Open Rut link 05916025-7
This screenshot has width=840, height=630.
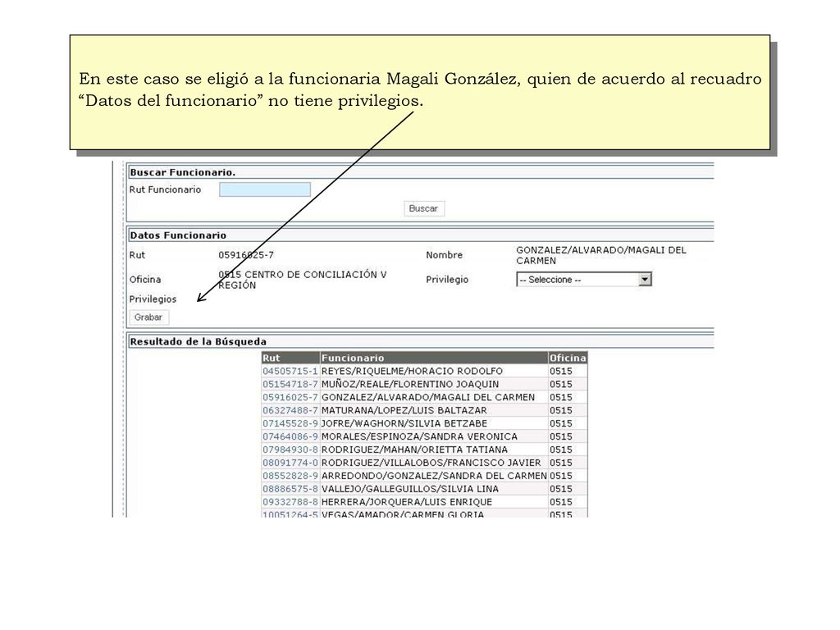[290, 398]
